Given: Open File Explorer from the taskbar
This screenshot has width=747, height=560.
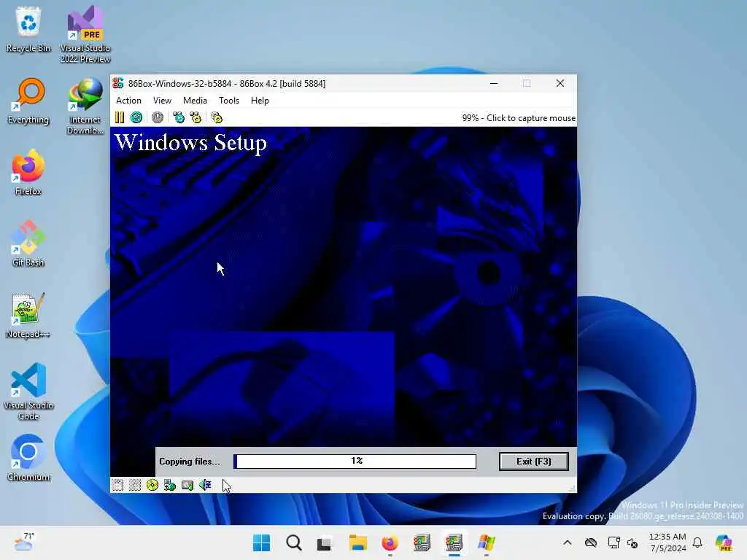Looking at the screenshot, I should [x=357, y=542].
